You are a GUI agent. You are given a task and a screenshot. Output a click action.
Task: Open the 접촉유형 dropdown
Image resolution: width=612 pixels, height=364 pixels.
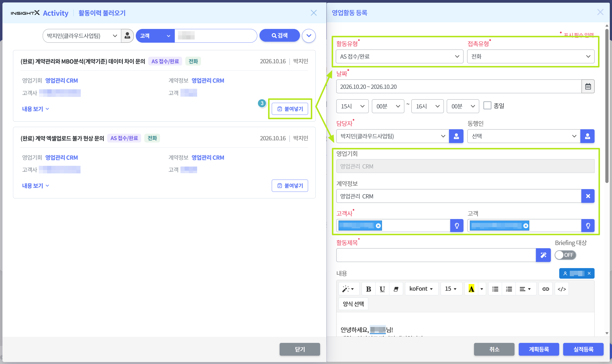coord(531,56)
